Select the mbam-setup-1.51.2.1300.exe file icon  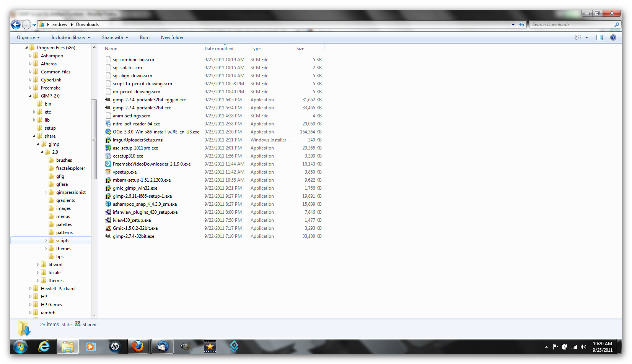(108, 180)
